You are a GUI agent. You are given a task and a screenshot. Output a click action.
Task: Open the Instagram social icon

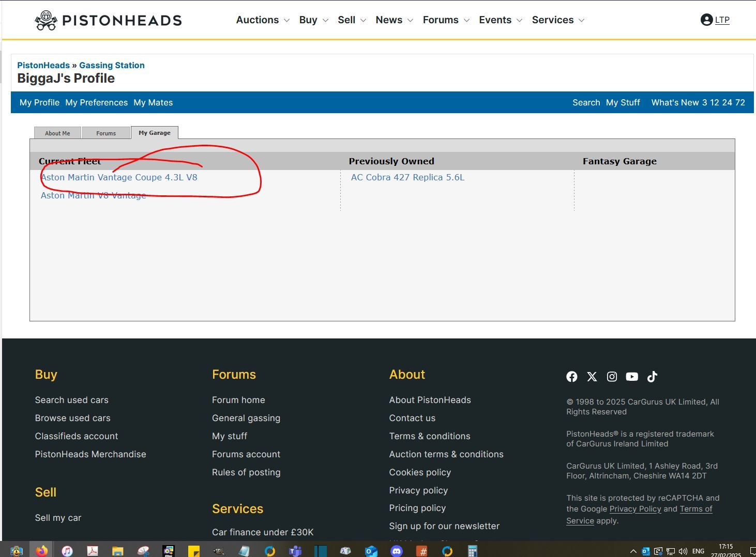[x=612, y=377]
